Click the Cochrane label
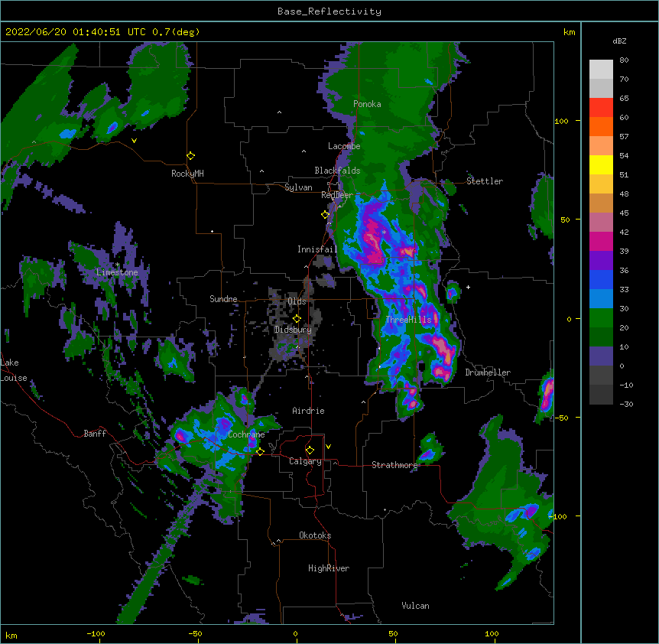This screenshot has width=659, height=644. (x=246, y=434)
